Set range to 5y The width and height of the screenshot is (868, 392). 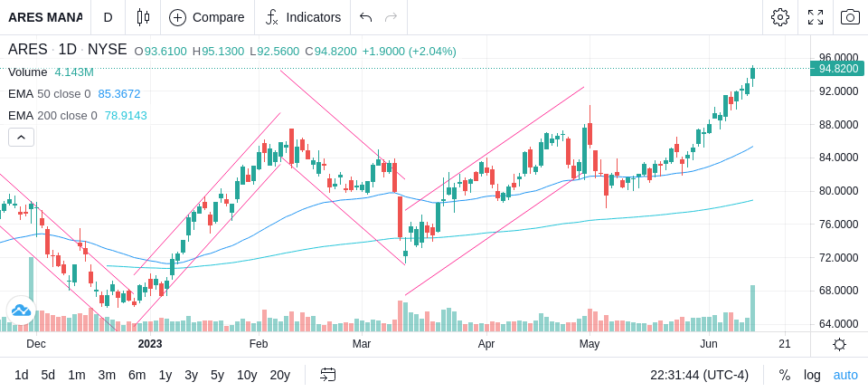coord(217,376)
